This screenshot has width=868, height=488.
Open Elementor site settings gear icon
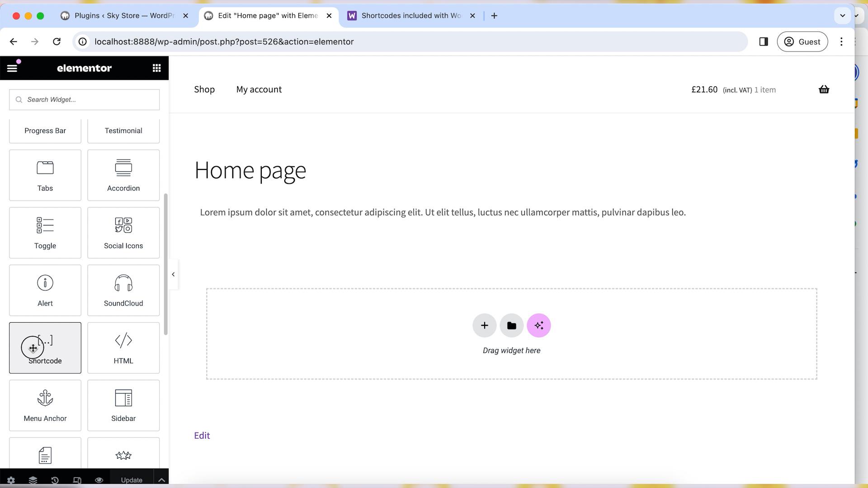click(10, 480)
